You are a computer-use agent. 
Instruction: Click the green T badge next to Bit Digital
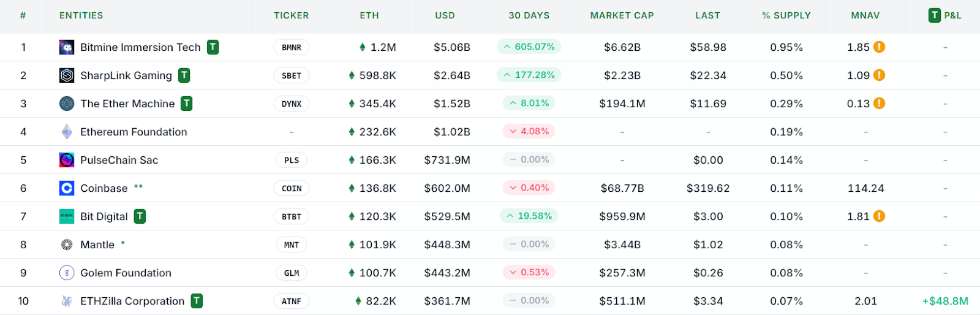tap(140, 216)
